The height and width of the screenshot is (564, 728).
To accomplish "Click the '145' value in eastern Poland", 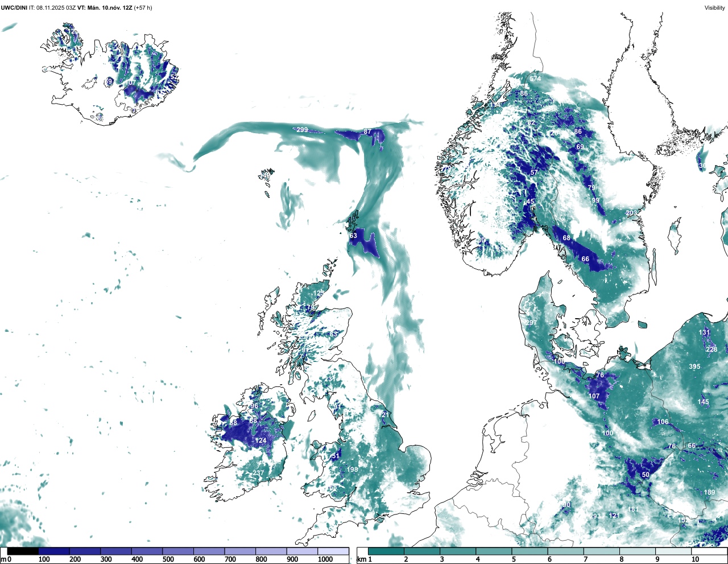I will pyautogui.click(x=704, y=402).
